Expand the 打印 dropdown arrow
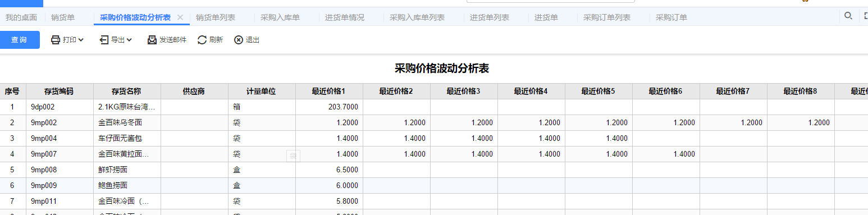The image size is (868, 215). tap(81, 40)
